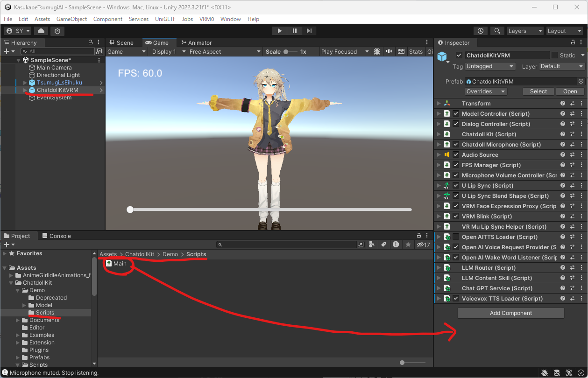Screen dimensions: 588x378
Task: Click the Step frame button
Action: (x=309, y=31)
